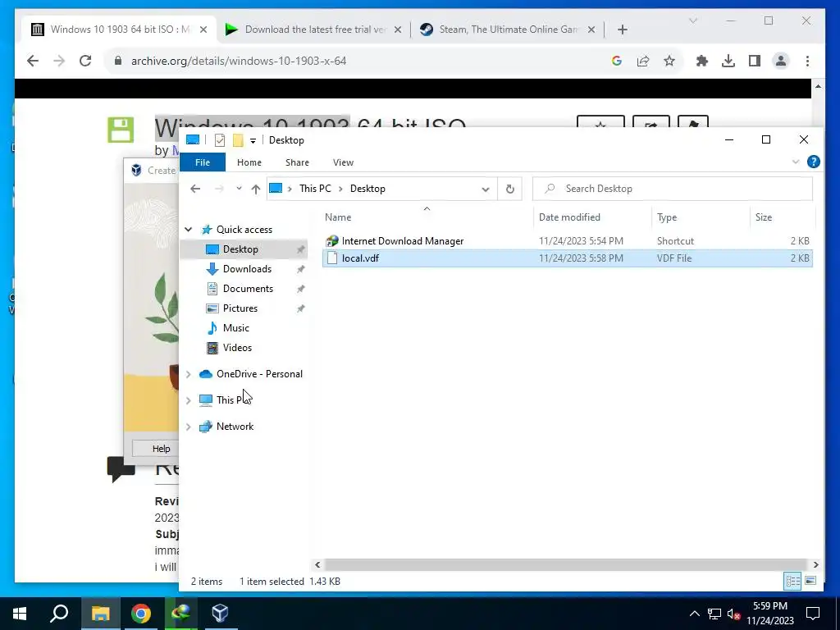
Task: Navigate back in File Explorer
Action: [195, 189]
